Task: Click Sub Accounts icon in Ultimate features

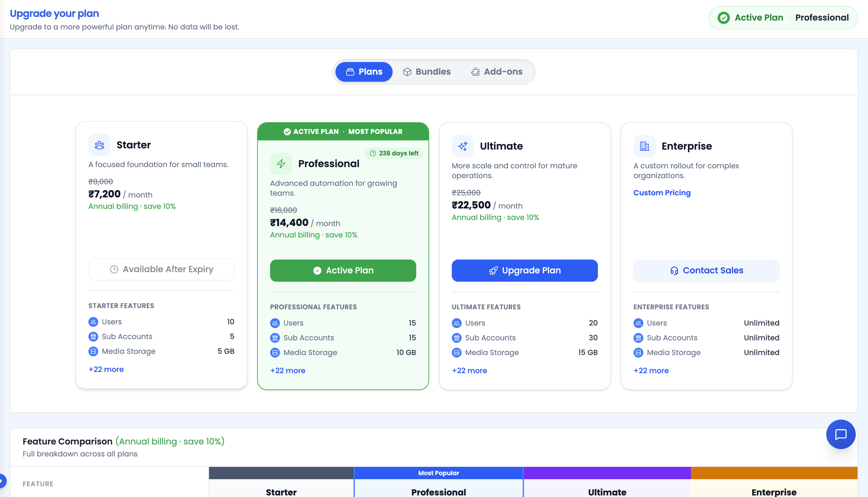Action: 457,338
